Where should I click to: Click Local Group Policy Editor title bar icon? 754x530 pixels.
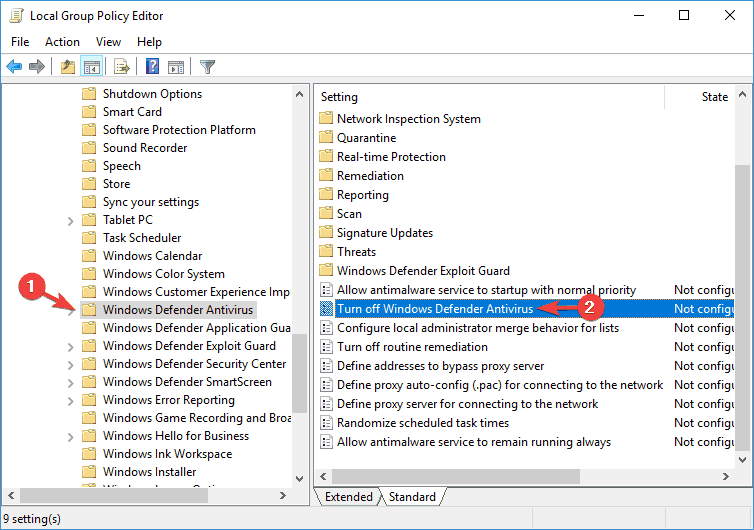(x=16, y=15)
